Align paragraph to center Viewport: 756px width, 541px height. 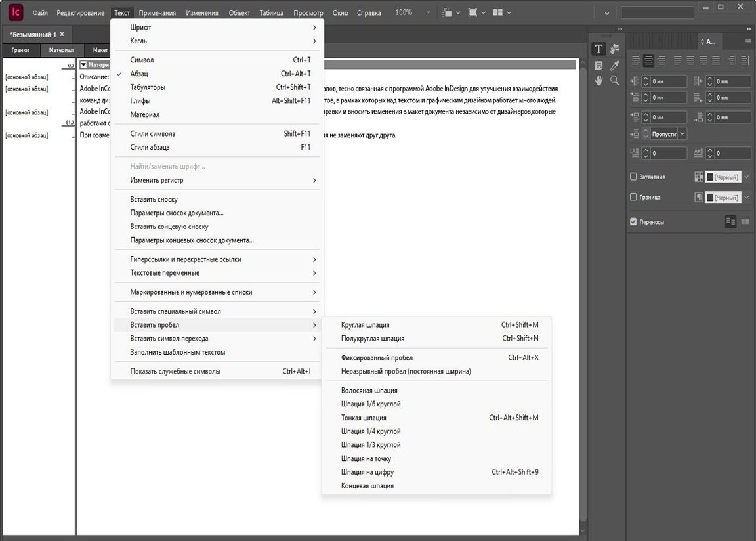click(648, 60)
